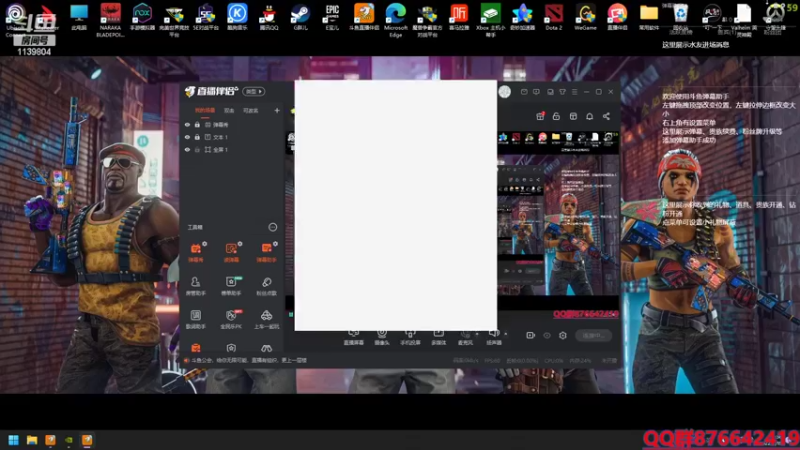The height and width of the screenshot is (450, 800).
Task: Open the message icon in title bar
Action: 536,92
